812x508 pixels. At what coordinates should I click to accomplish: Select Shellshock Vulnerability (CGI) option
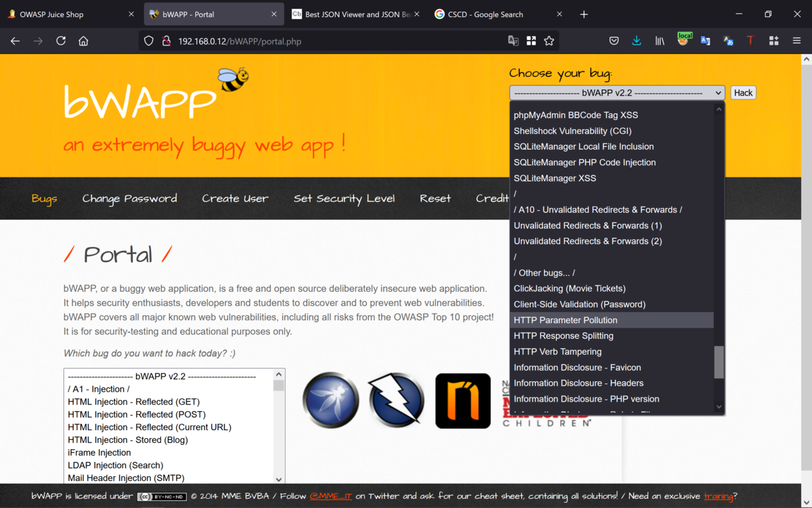(612, 131)
